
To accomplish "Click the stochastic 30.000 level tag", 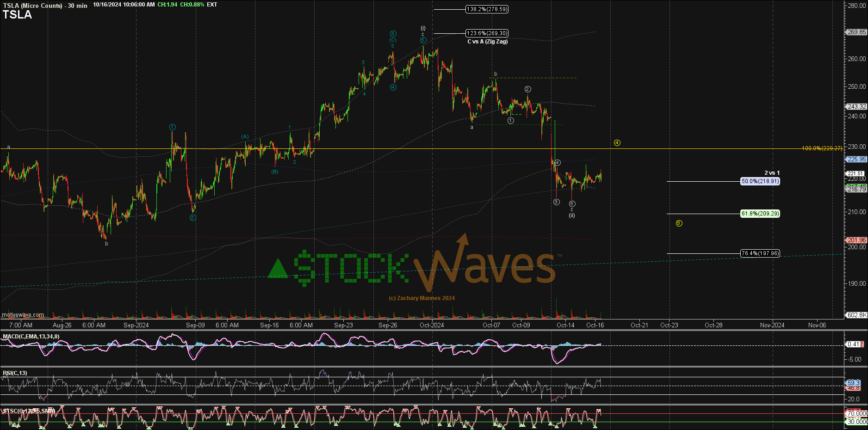I will click(857, 422).
